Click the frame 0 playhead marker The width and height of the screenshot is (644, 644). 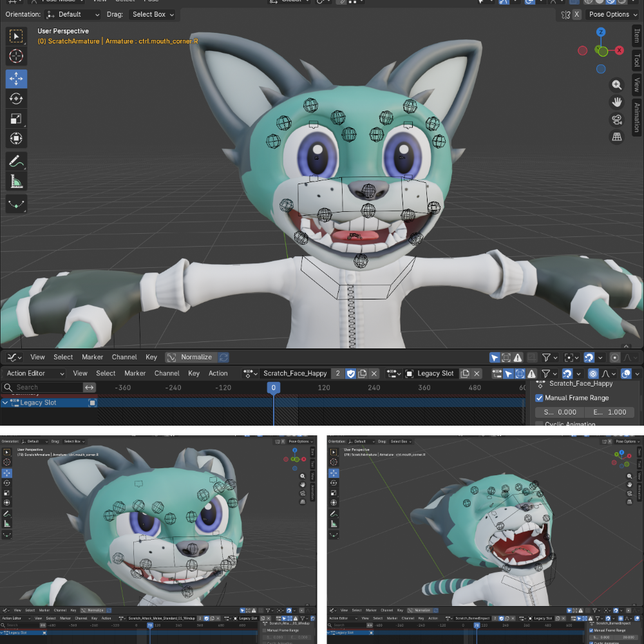[274, 388]
